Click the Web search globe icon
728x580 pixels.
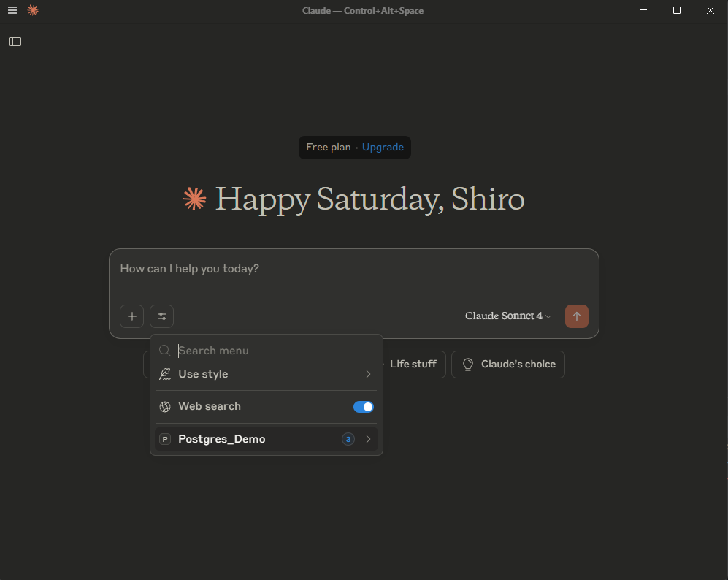pos(165,407)
